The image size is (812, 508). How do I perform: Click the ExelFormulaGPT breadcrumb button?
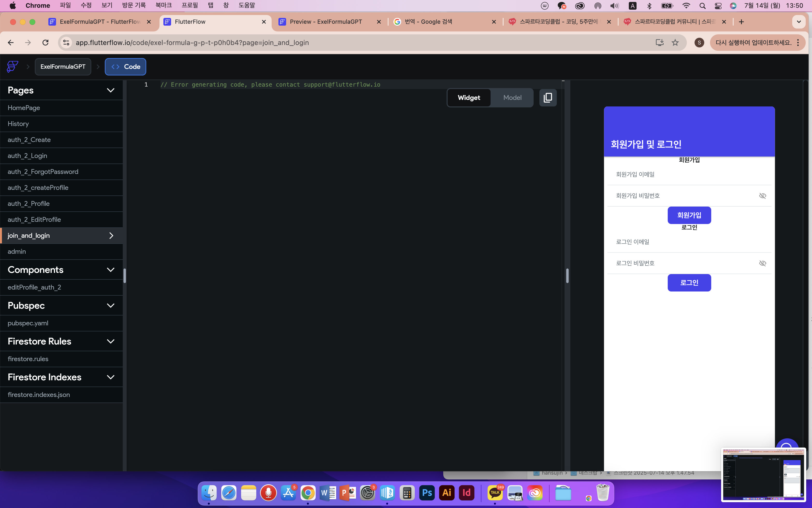pyautogui.click(x=63, y=67)
